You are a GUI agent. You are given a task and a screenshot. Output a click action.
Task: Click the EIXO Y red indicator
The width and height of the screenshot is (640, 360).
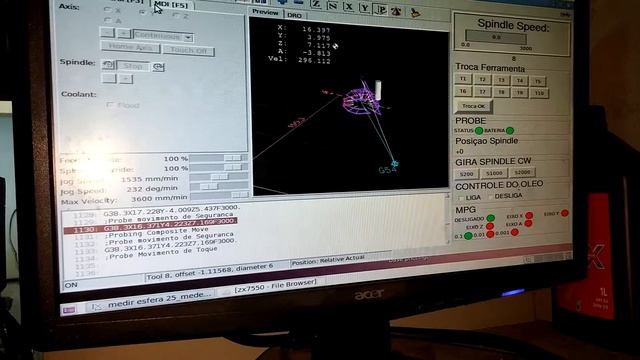pyautogui.click(x=565, y=213)
